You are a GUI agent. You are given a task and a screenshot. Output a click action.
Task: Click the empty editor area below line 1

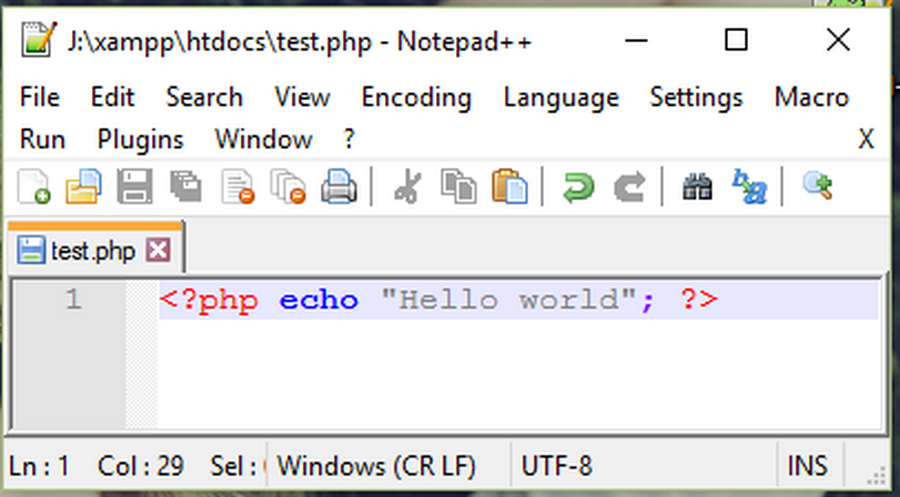517,373
